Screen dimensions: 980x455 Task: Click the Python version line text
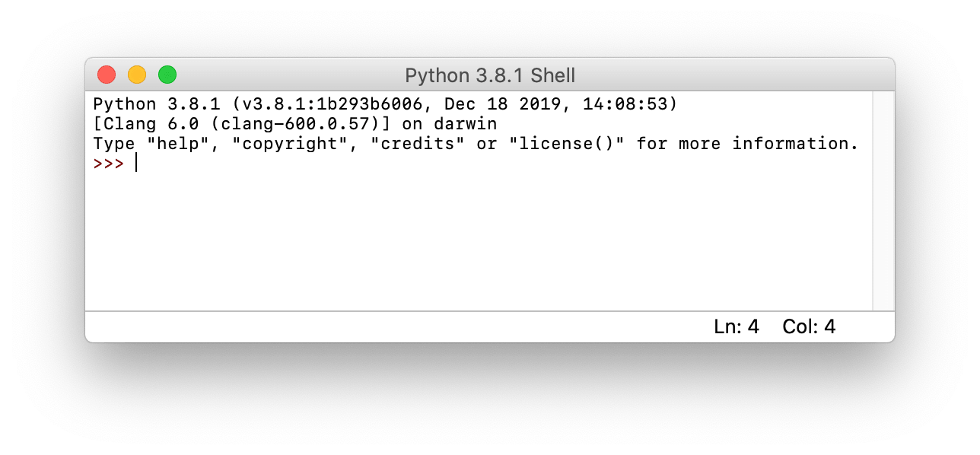click(x=304, y=103)
